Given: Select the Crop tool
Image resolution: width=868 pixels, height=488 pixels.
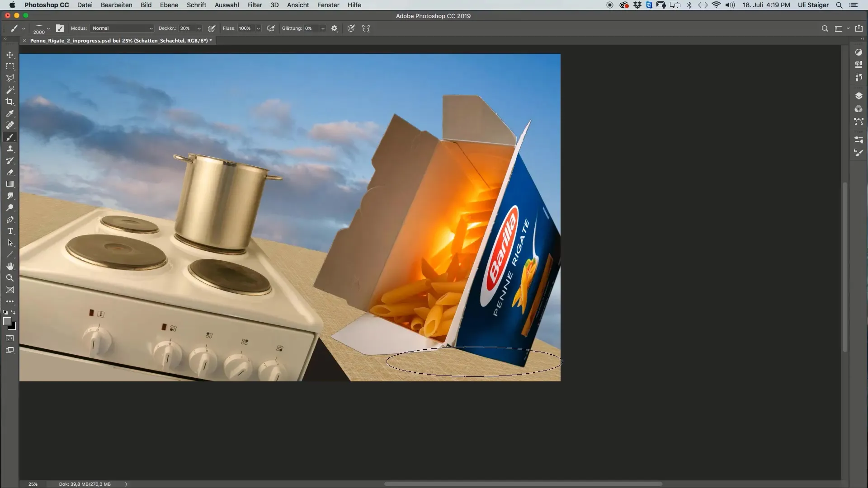Looking at the screenshot, I should coord(10,102).
